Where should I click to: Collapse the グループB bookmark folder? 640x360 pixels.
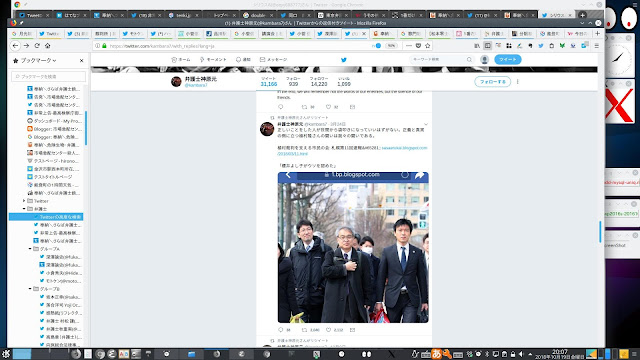tap(30, 289)
